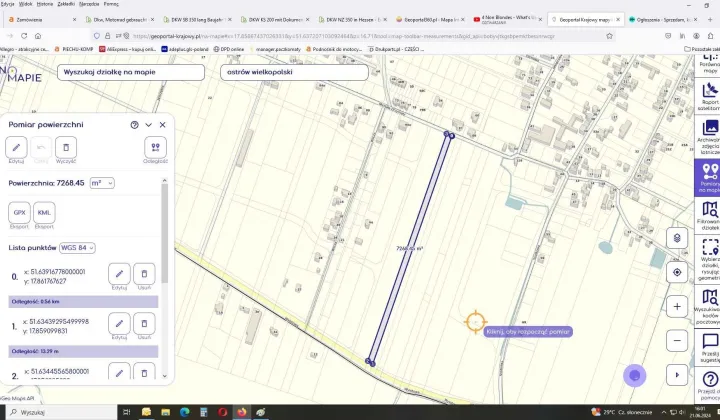Delete point 0 from the list

(144, 273)
